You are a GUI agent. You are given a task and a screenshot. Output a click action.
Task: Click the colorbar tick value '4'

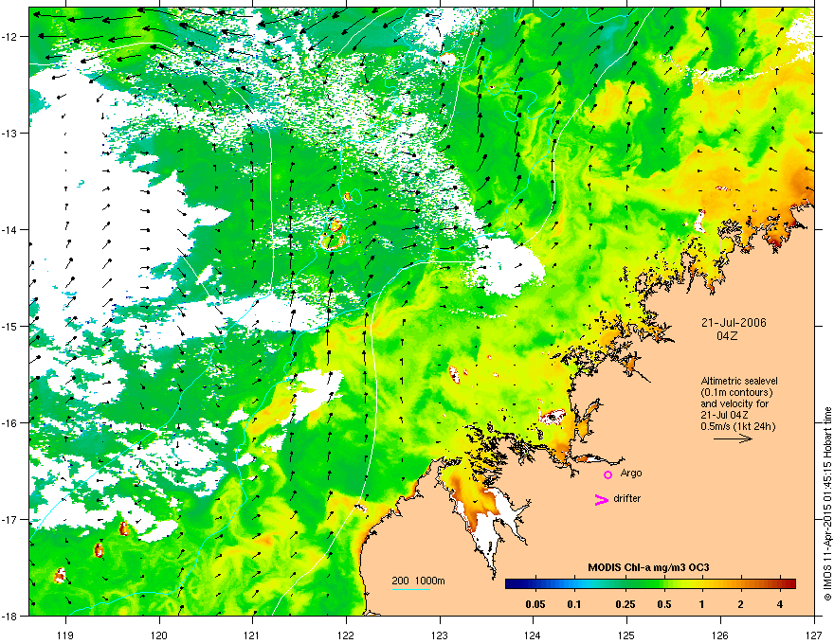[780, 604]
